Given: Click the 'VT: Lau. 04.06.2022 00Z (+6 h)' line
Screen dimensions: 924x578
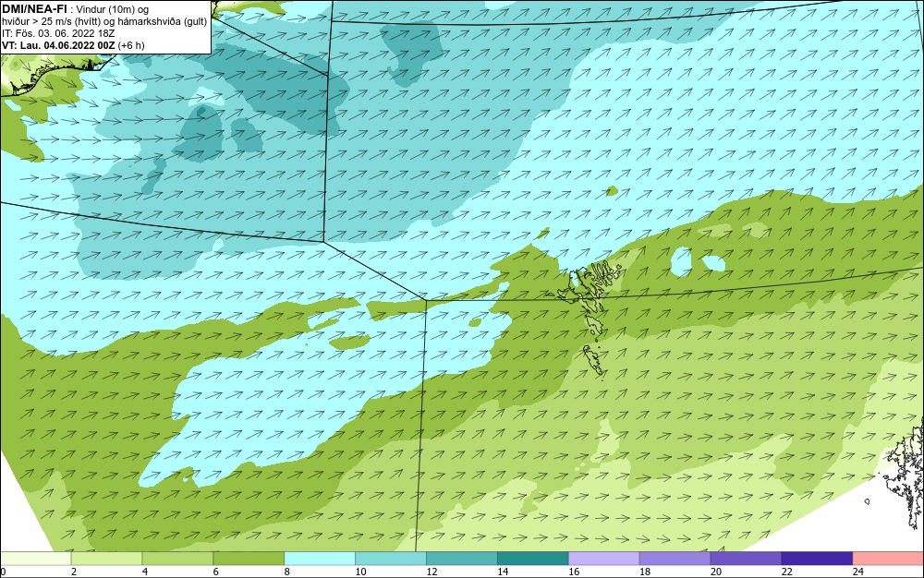Looking at the screenshot, I should 73,45.
